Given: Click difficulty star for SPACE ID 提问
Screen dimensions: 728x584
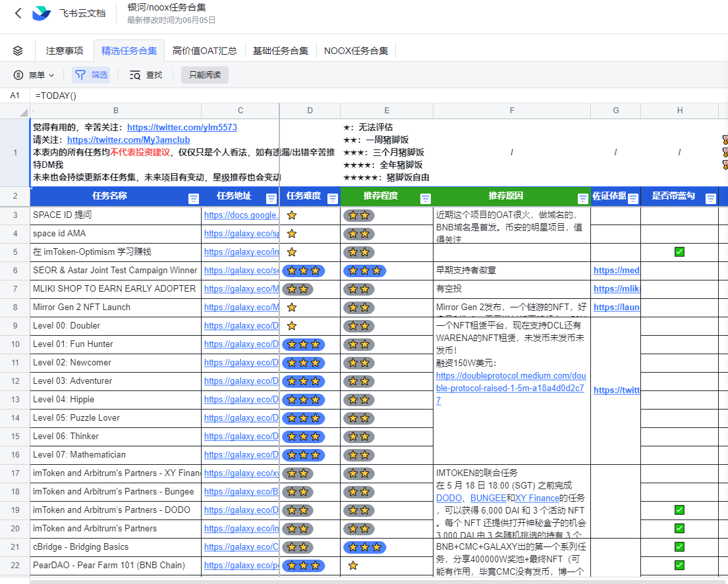Looking at the screenshot, I should tap(292, 215).
